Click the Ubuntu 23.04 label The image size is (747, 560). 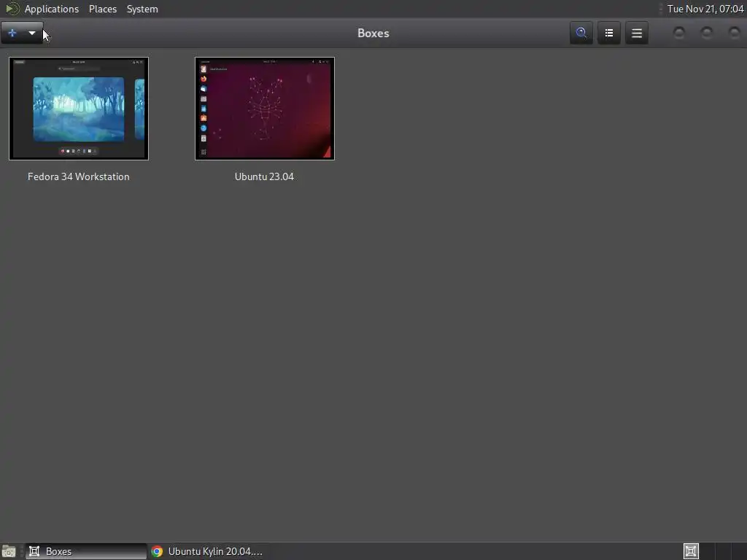click(x=264, y=176)
